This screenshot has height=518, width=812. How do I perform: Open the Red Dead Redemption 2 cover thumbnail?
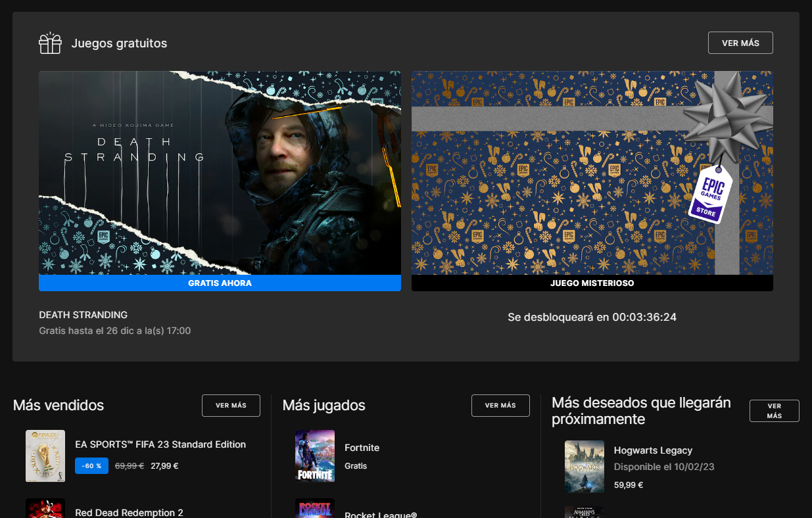(x=45, y=508)
